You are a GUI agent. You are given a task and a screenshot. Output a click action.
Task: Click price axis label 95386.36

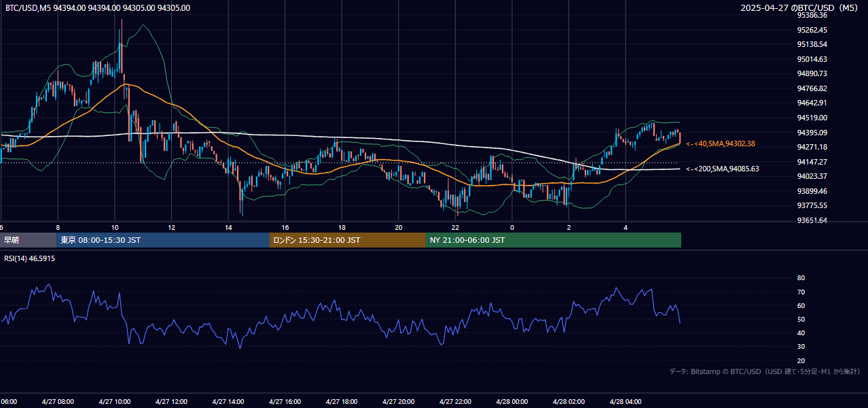tap(812, 15)
